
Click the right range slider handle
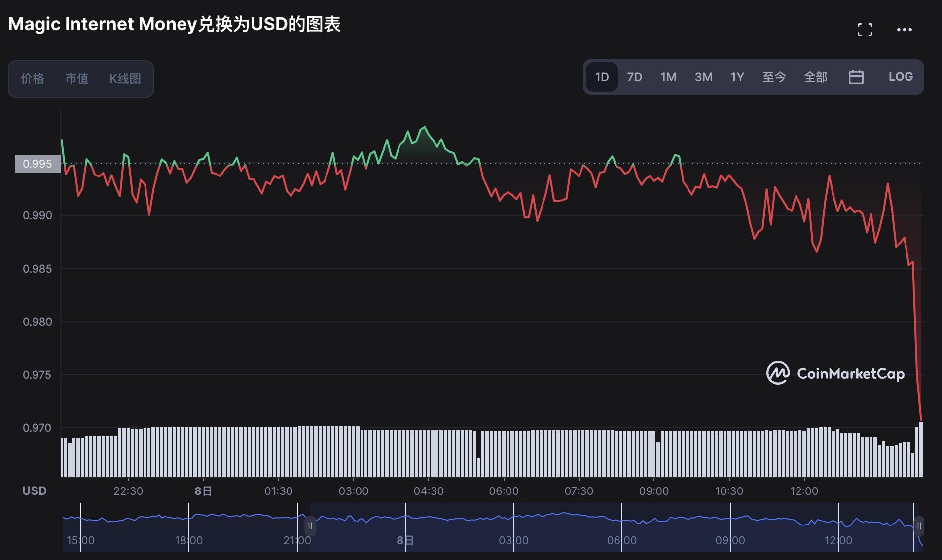919,526
